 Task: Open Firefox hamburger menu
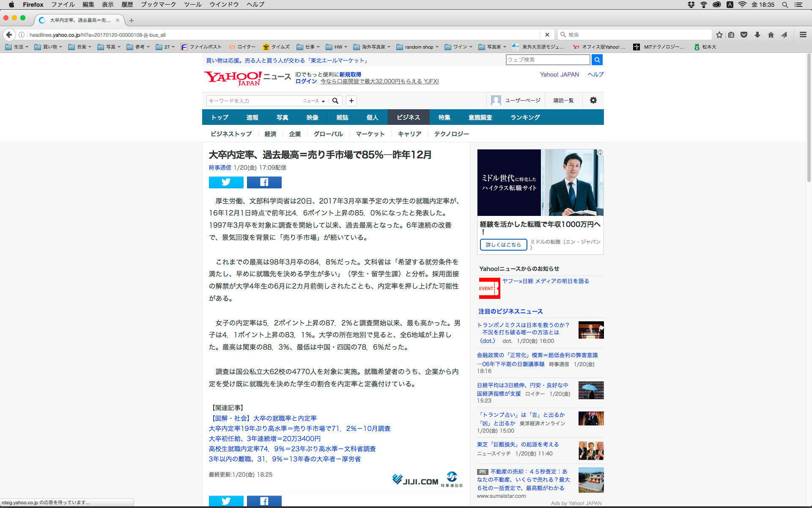click(803, 35)
